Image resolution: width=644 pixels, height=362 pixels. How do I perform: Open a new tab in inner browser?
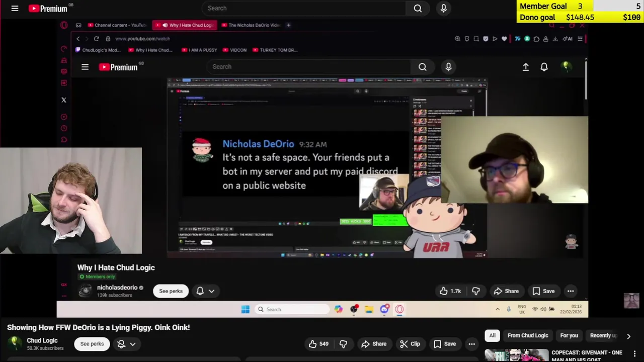pos(288,25)
